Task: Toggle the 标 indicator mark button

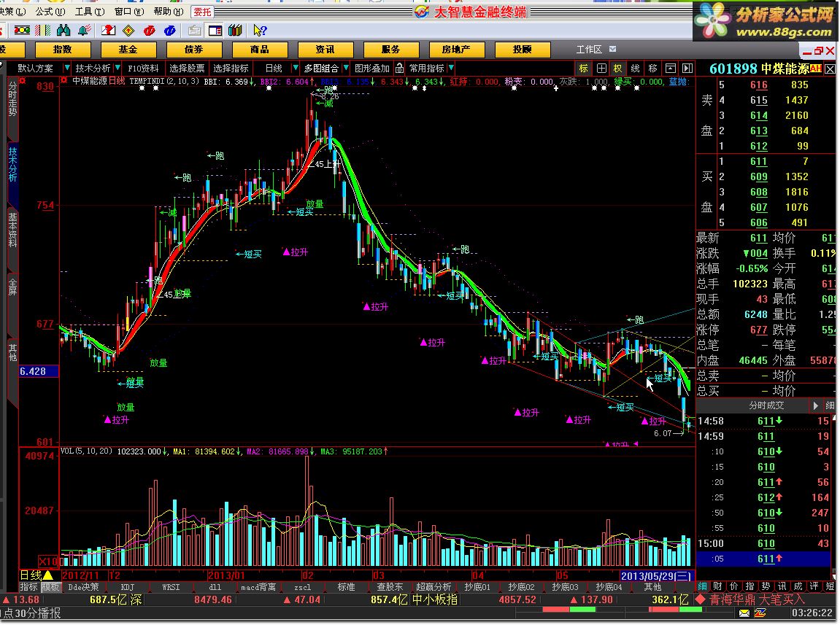Action: click(583, 68)
